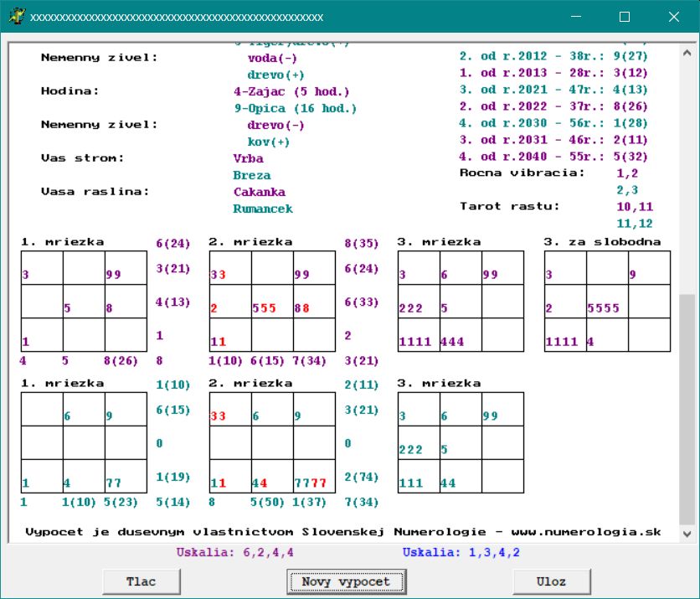Click the sum value "5(50)"
The image size is (700, 599).
[267, 502]
